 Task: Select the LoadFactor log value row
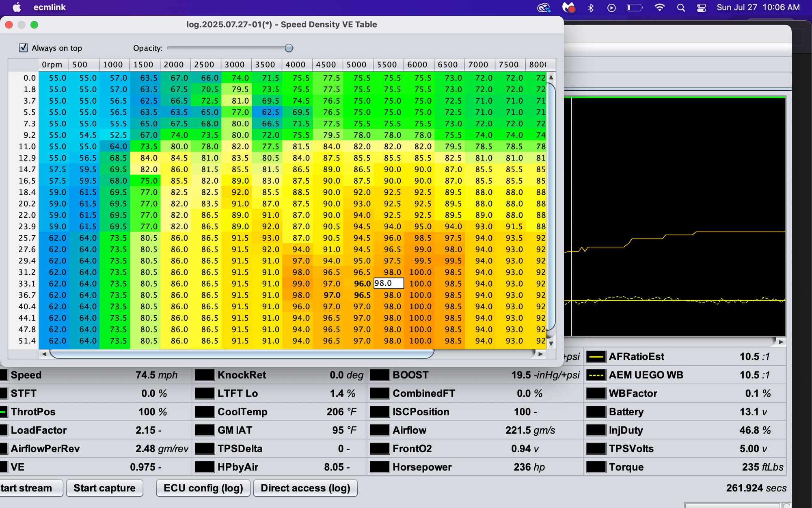(x=95, y=430)
